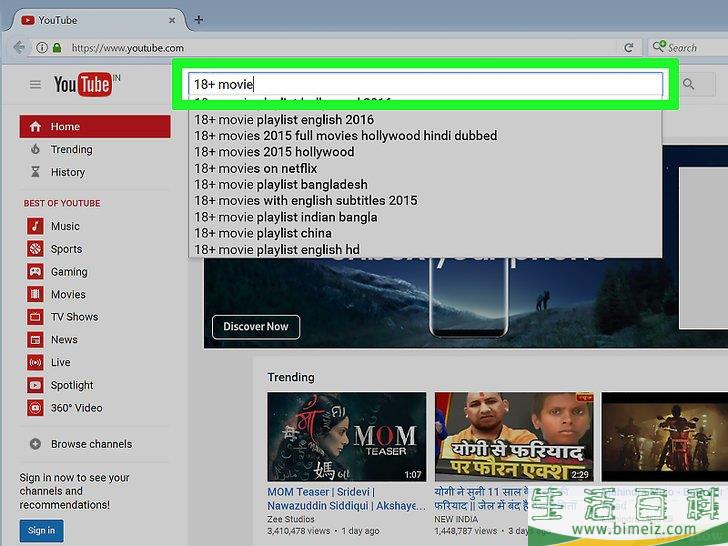Click the Sign in button
Image resolution: width=728 pixels, height=546 pixels.
tap(41, 530)
